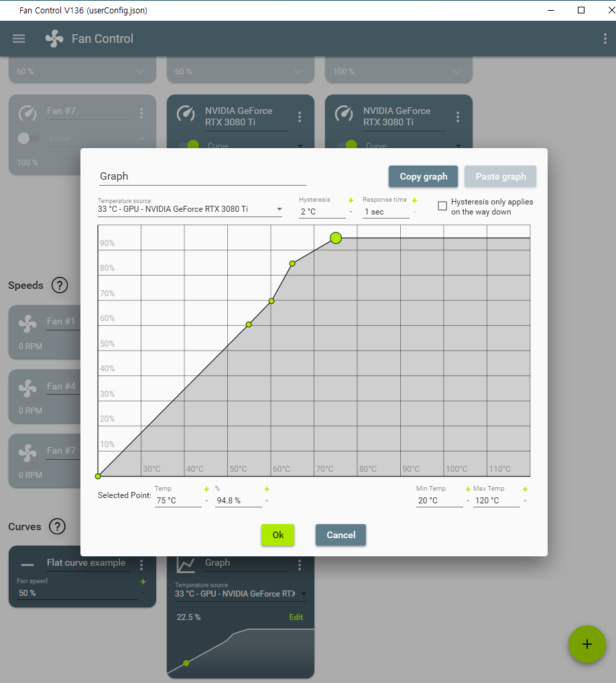Increase Response time with plus icon

click(x=414, y=200)
